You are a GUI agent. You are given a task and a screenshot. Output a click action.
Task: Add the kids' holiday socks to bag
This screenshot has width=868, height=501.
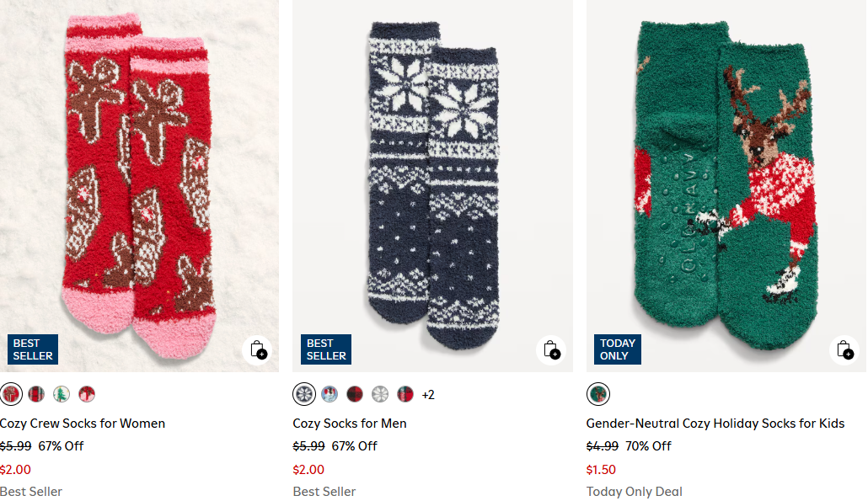(x=844, y=350)
